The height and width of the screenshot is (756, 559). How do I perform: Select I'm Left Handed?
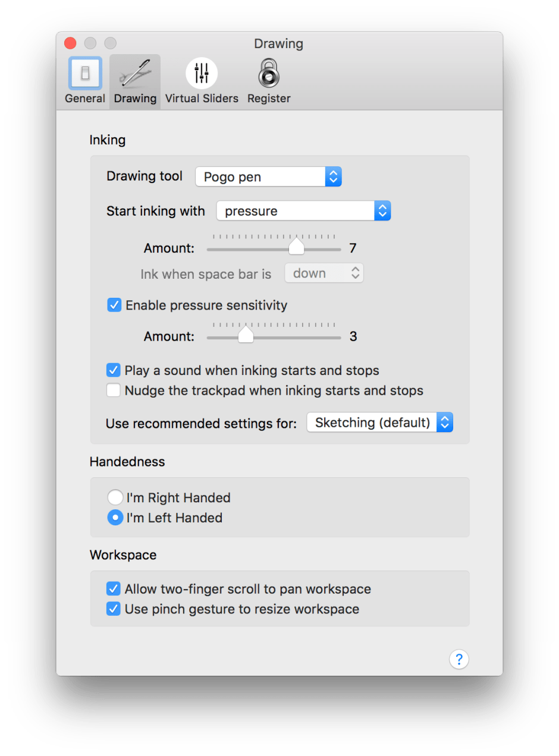[115, 518]
